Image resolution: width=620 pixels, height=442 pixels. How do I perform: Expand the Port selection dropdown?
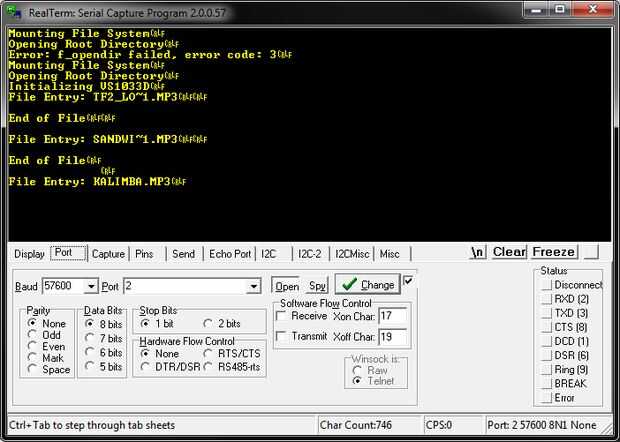254,286
